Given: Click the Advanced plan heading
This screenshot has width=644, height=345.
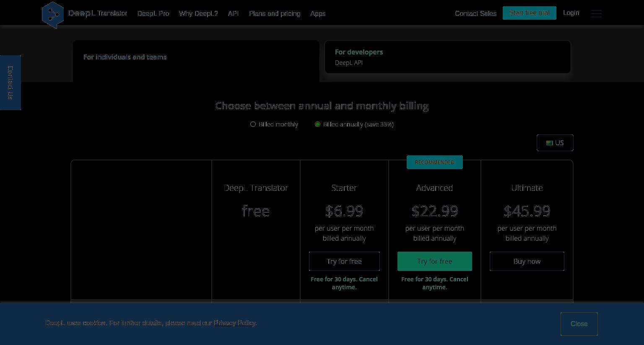Looking at the screenshot, I should tap(435, 188).
